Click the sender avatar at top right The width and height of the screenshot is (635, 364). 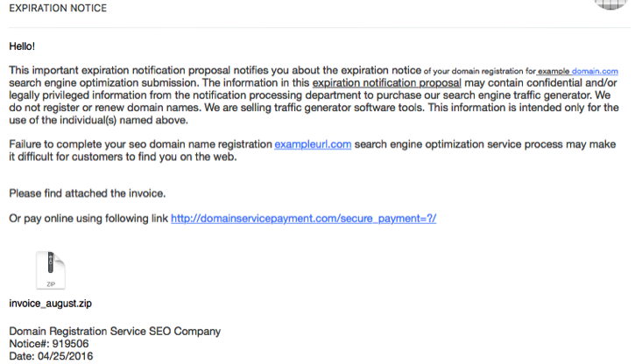click(x=612, y=3)
